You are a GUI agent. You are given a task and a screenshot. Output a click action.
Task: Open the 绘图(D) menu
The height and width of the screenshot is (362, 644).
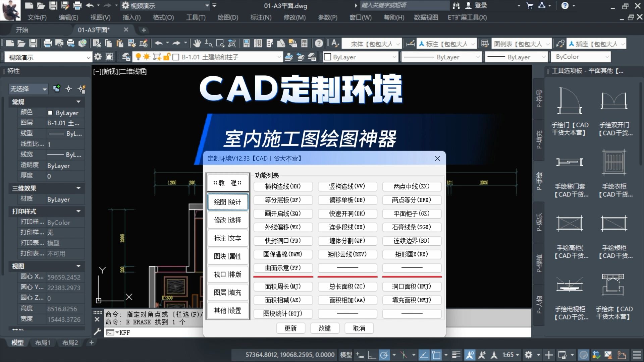[x=227, y=17]
